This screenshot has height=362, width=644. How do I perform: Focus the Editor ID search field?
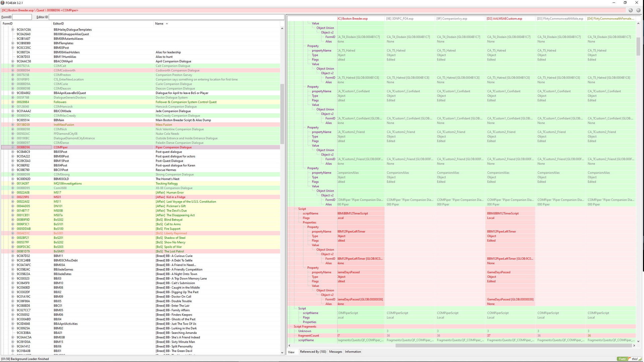point(166,17)
